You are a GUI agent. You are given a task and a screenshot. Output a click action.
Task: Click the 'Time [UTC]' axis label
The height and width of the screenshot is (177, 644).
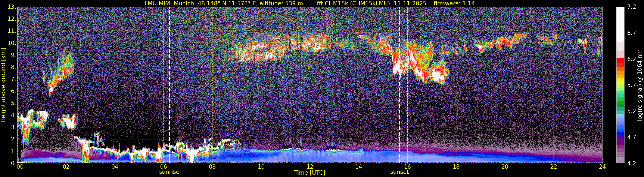pos(310,173)
